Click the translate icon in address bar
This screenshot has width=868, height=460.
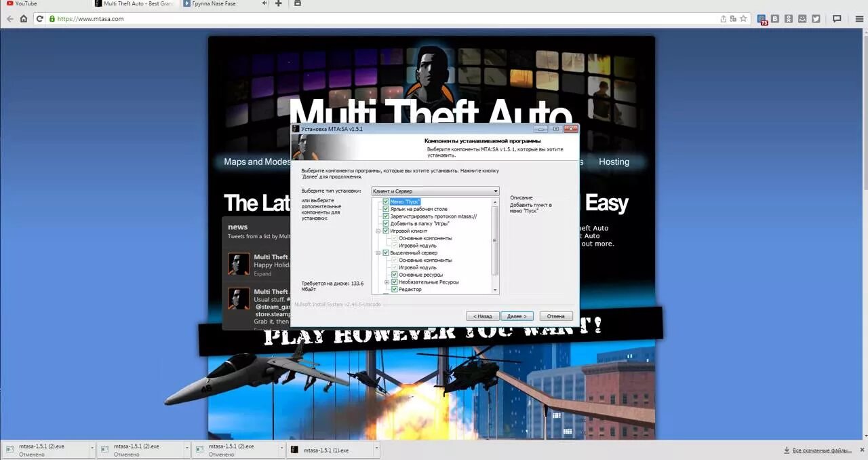coord(734,19)
